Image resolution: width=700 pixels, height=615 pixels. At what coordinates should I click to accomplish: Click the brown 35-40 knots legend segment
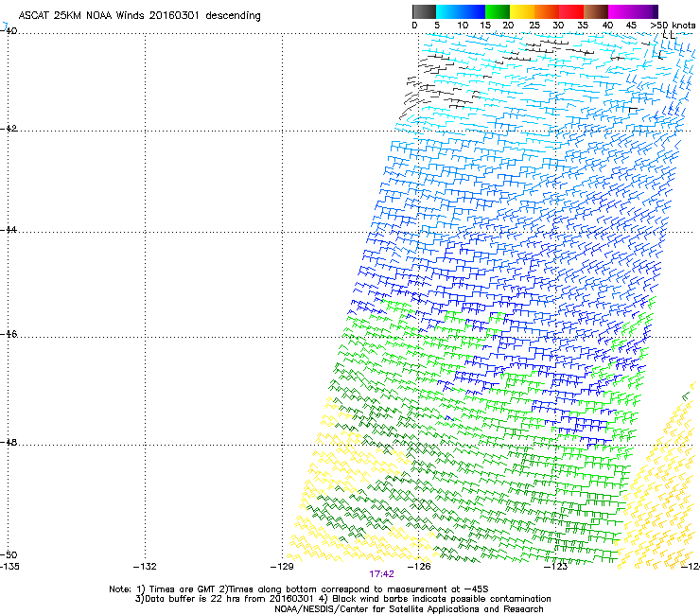click(x=596, y=11)
